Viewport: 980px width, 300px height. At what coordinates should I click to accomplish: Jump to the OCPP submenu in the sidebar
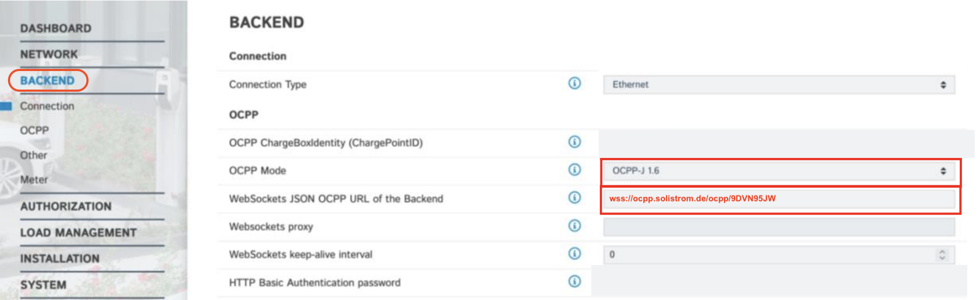coord(34,130)
